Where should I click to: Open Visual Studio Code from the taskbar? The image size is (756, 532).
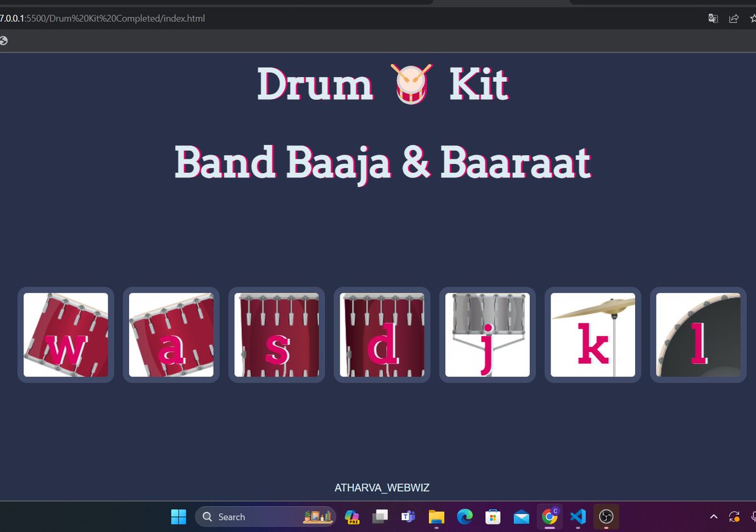(578, 516)
